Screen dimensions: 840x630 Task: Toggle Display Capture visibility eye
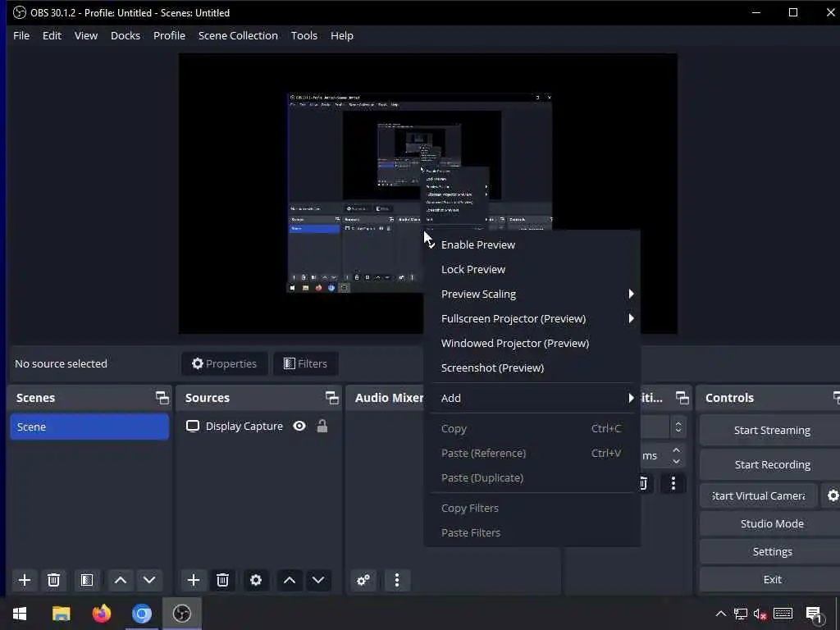299,427
